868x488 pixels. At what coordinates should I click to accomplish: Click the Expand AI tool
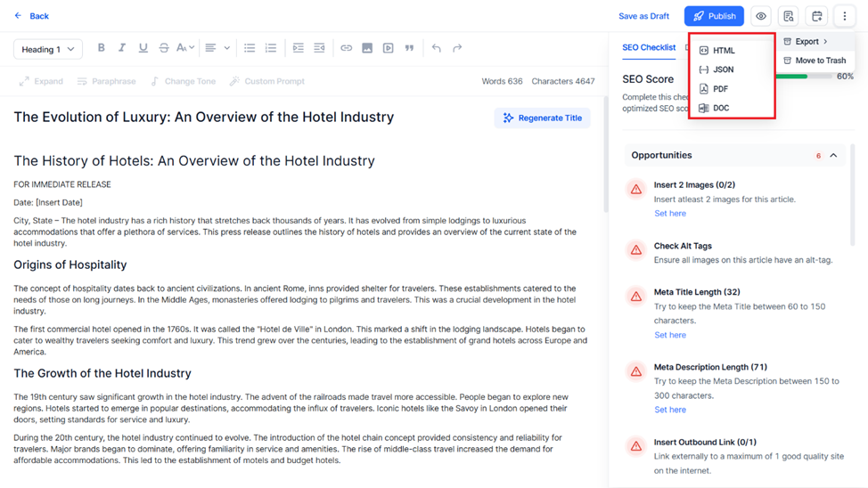click(x=42, y=81)
